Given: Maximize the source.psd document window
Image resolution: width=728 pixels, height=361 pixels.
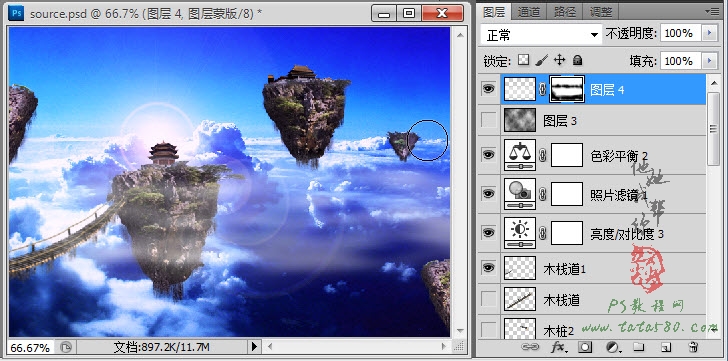Looking at the screenshot, I should pyautogui.click(x=409, y=13).
